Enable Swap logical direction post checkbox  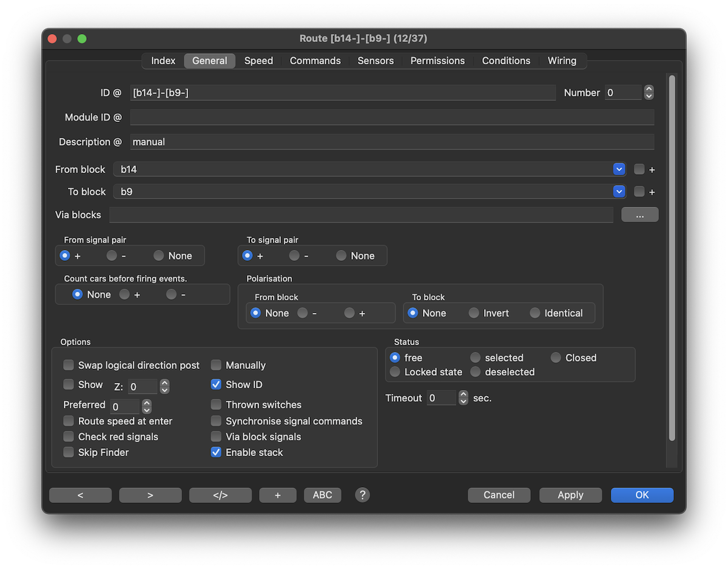coord(69,365)
